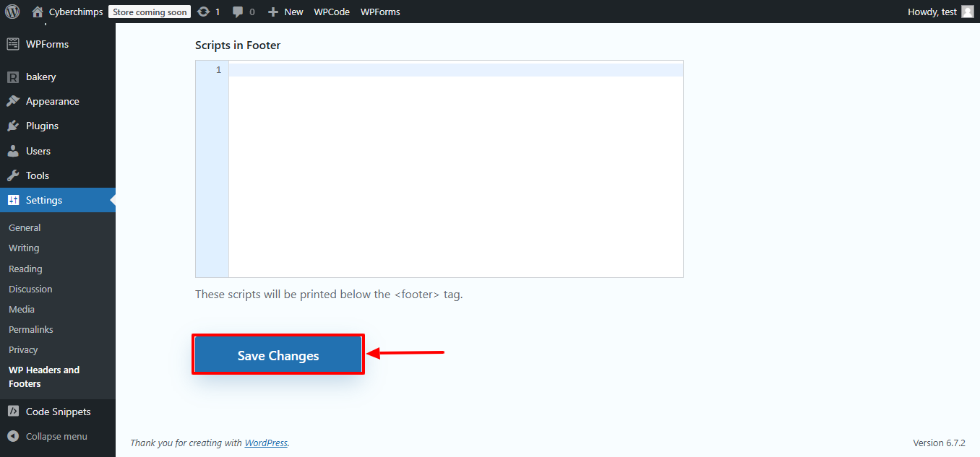The width and height of the screenshot is (980, 457).
Task: Open the comments bubble icon
Action: (238, 12)
